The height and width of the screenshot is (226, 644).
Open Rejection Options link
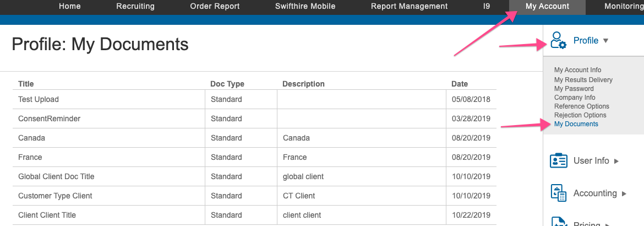580,115
